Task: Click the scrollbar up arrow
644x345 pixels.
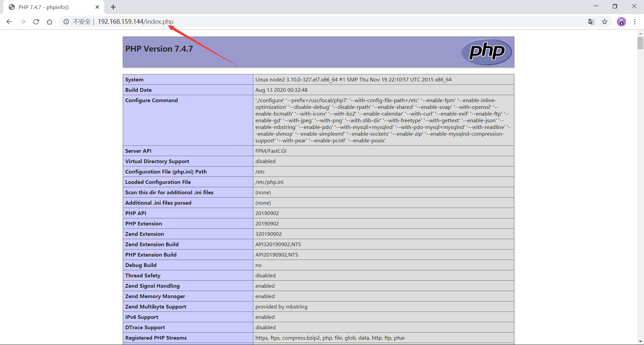Action: pyautogui.click(x=640, y=33)
